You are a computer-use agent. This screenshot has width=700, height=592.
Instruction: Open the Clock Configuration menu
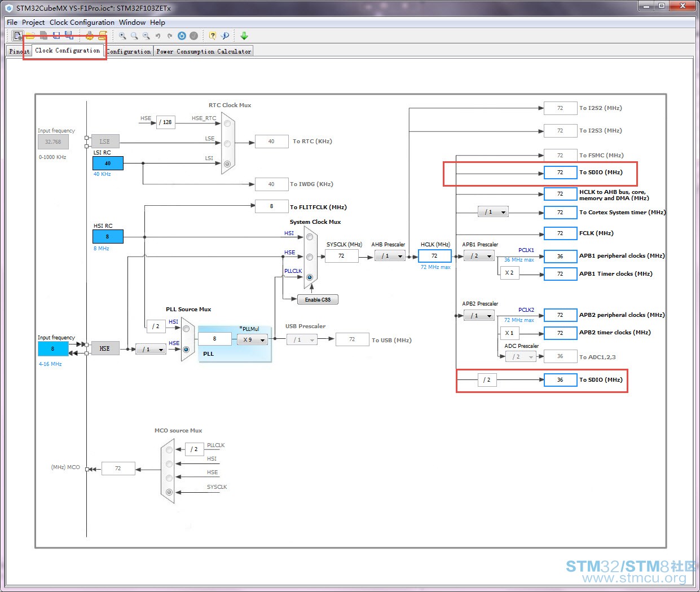(82, 23)
